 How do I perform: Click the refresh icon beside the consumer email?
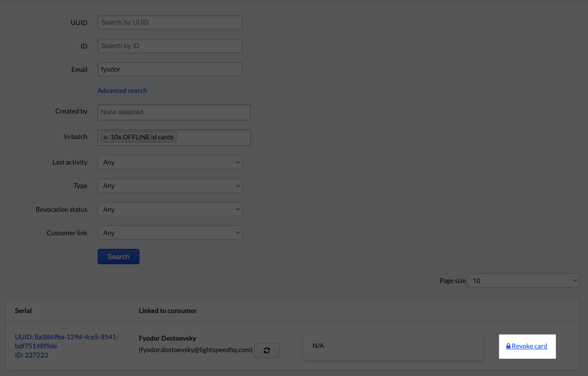click(x=267, y=350)
